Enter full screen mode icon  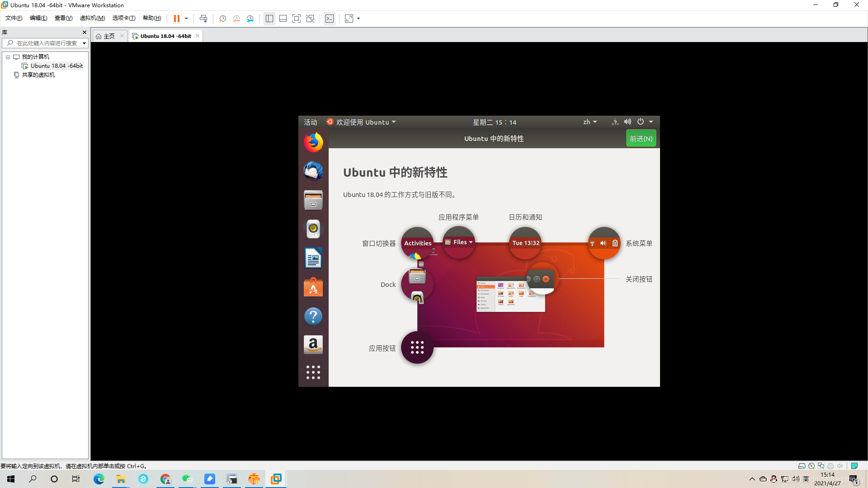(x=296, y=19)
